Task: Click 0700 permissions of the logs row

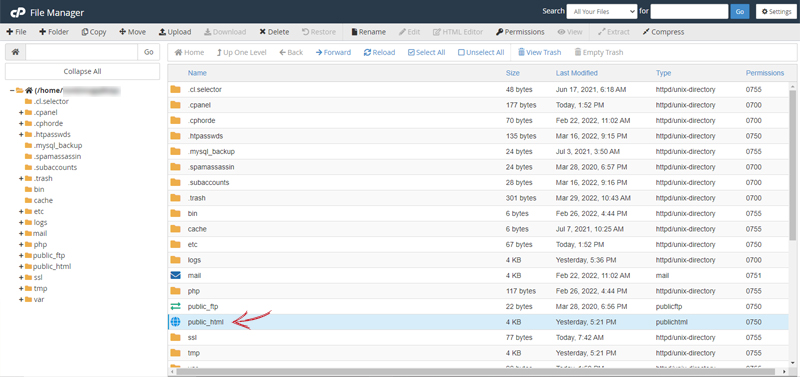Action: click(x=753, y=260)
